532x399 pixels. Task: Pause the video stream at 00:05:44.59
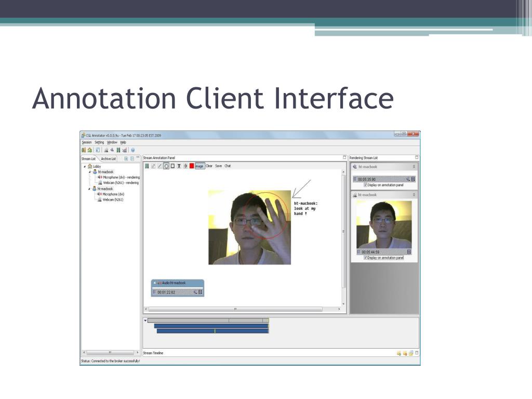coord(358,252)
